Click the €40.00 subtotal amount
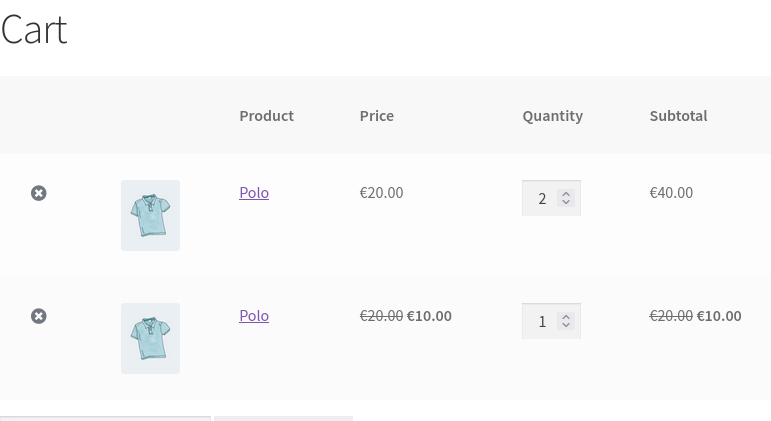Viewport: 771px width, 421px height. (671, 193)
